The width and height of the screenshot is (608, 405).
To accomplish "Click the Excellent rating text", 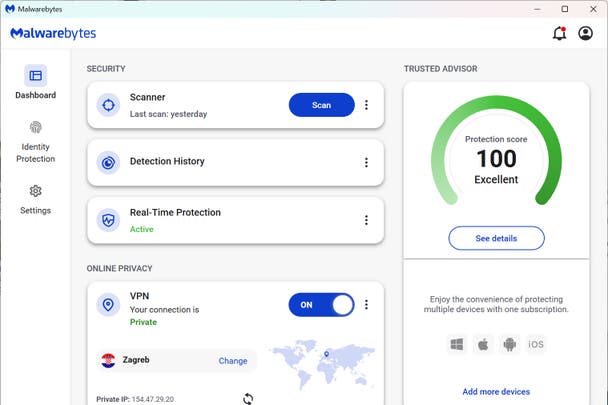I will click(x=496, y=180).
